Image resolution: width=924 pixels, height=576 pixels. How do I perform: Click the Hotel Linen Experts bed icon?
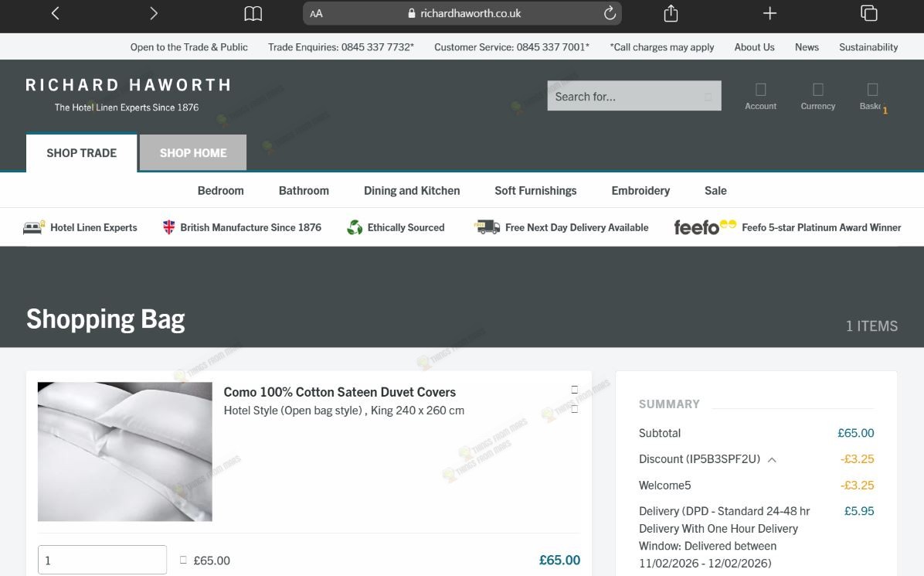point(33,227)
